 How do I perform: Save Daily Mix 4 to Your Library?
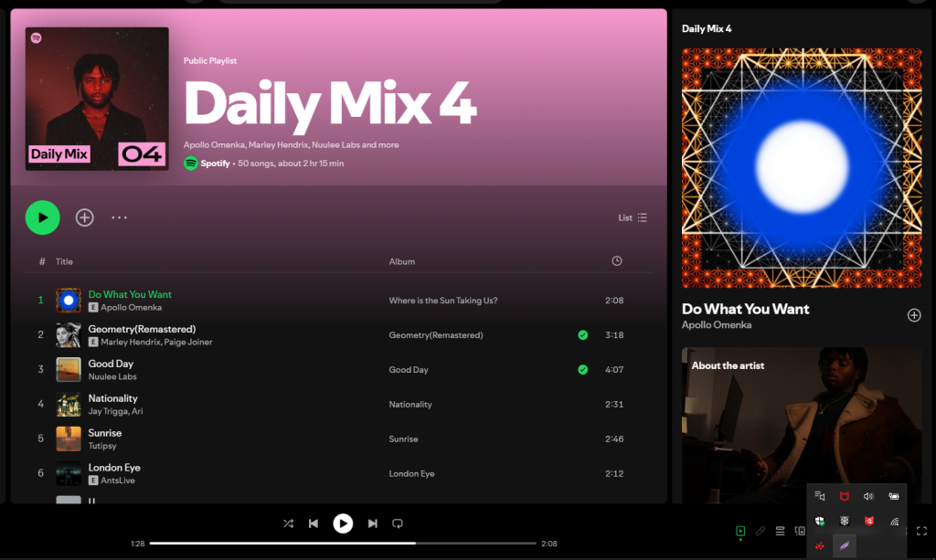85,217
